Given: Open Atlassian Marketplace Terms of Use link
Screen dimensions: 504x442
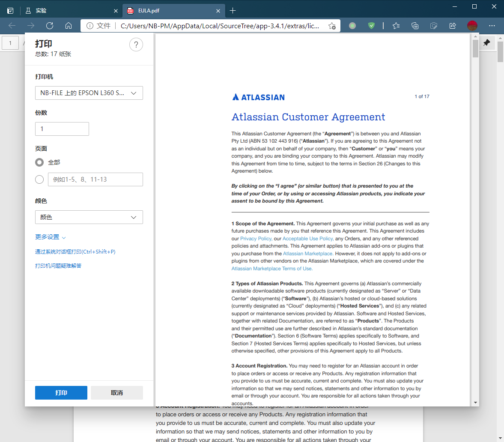Looking at the screenshot, I should (272, 269).
